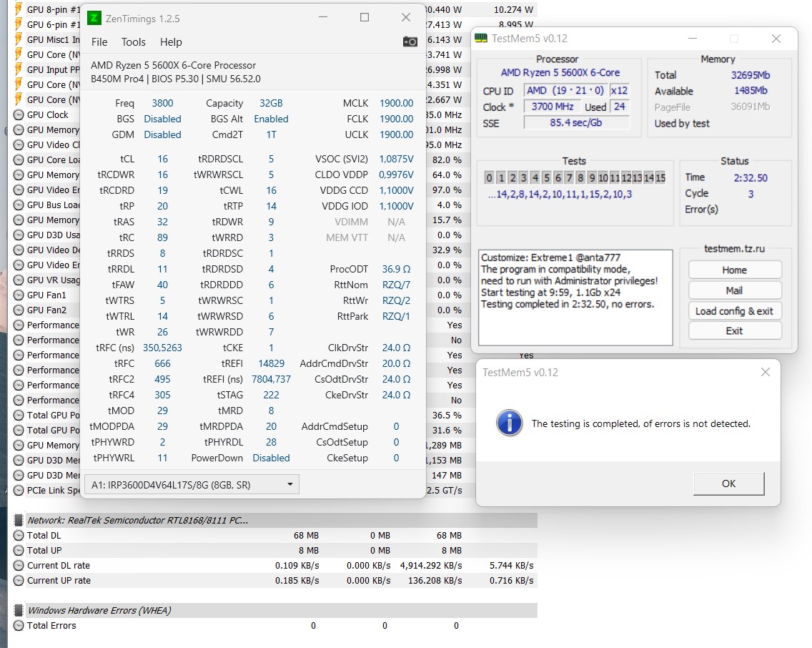Click the Mail button in TestMem5
This screenshot has width=812, height=648.
tap(734, 290)
